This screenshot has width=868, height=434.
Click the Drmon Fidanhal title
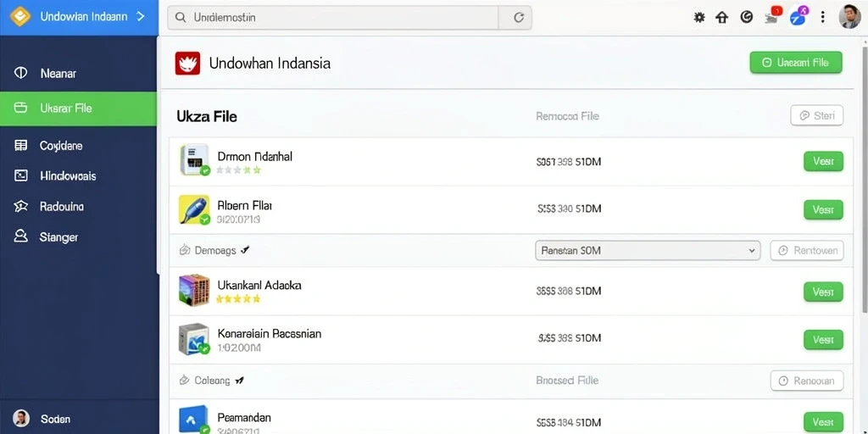(254, 157)
